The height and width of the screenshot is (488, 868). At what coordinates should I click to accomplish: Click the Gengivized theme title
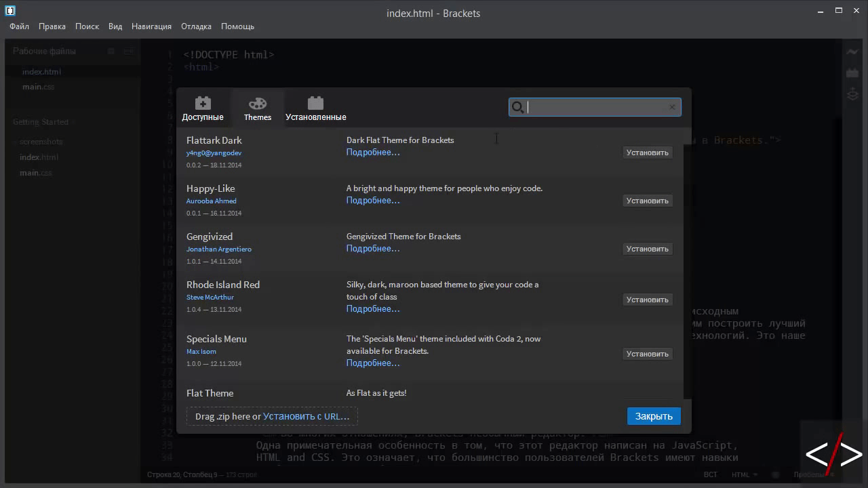210,237
